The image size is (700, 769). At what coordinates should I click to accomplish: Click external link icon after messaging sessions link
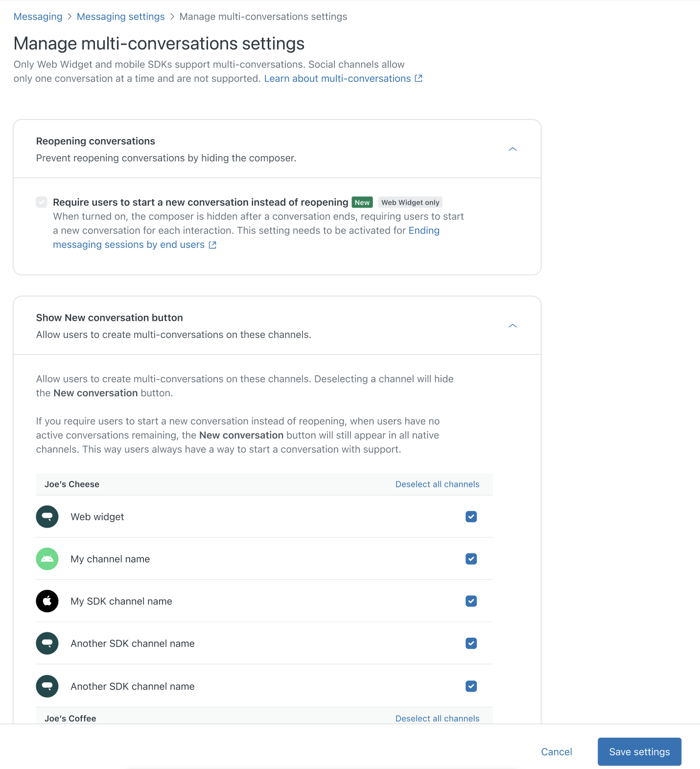tap(212, 245)
